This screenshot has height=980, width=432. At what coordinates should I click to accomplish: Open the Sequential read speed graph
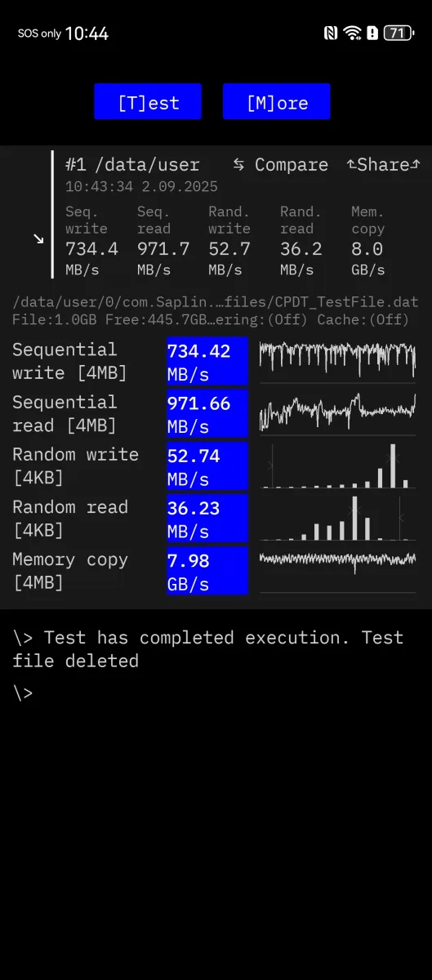click(337, 412)
